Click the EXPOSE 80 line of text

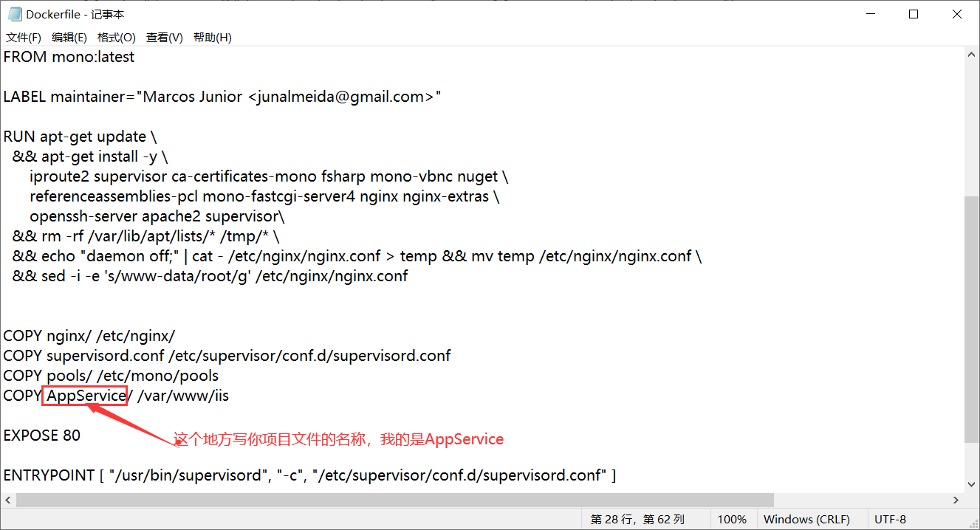click(x=41, y=436)
